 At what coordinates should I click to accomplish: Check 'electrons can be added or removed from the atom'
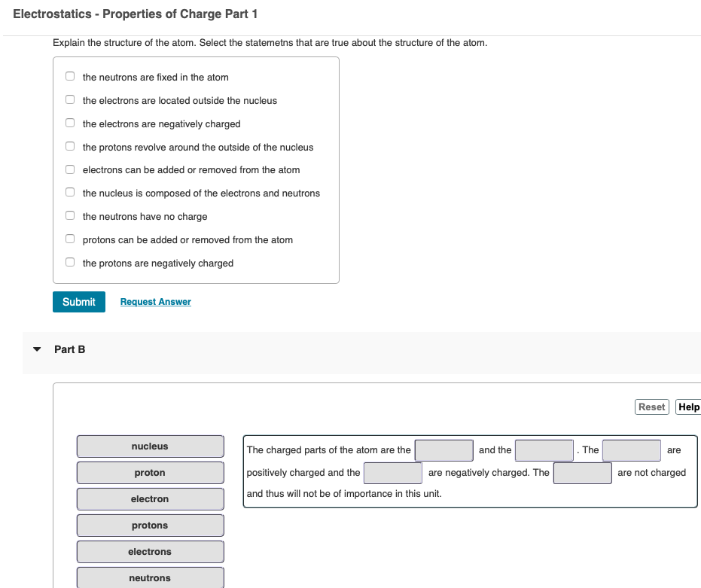[69, 169]
